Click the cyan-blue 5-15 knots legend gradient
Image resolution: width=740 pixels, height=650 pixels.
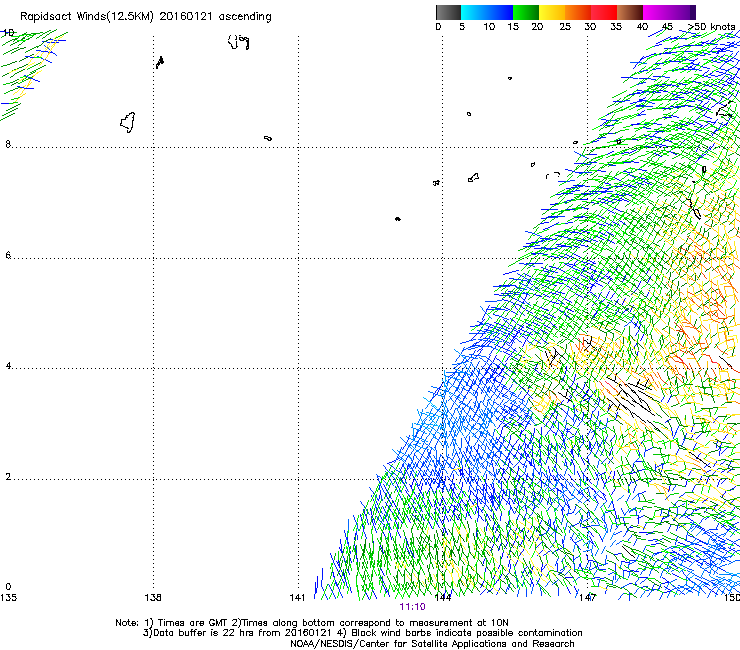coord(487,12)
